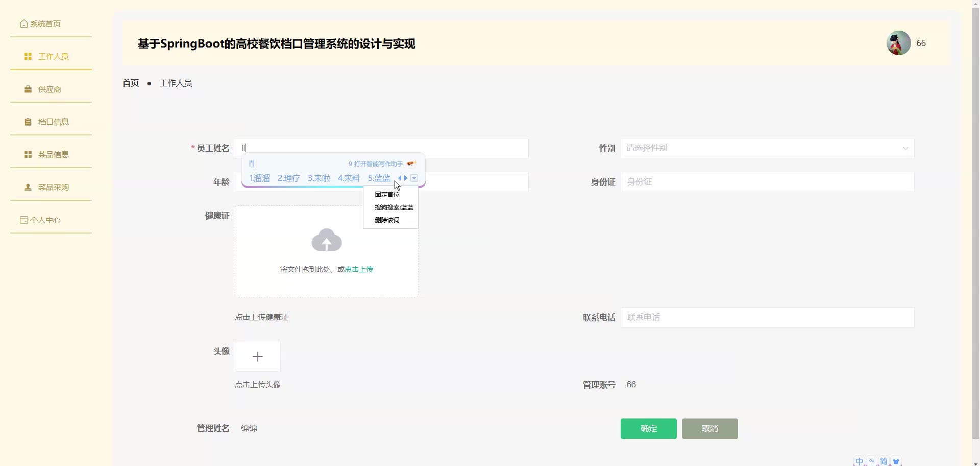
Task: Pick IME candidate 3.来啦
Action: pyautogui.click(x=319, y=178)
